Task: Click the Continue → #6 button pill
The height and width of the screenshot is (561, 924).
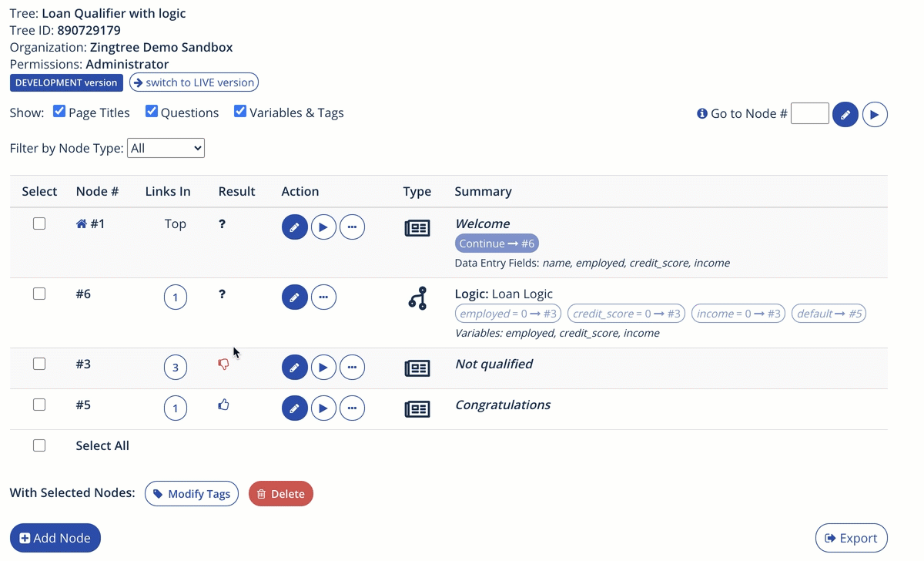Action: (x=497, y=243)
